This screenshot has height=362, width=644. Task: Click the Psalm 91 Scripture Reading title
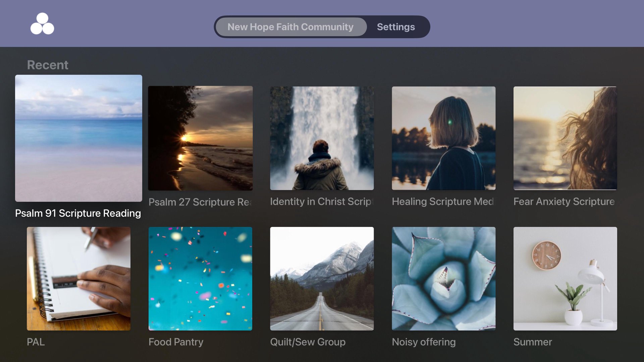(x=78, y=213)
